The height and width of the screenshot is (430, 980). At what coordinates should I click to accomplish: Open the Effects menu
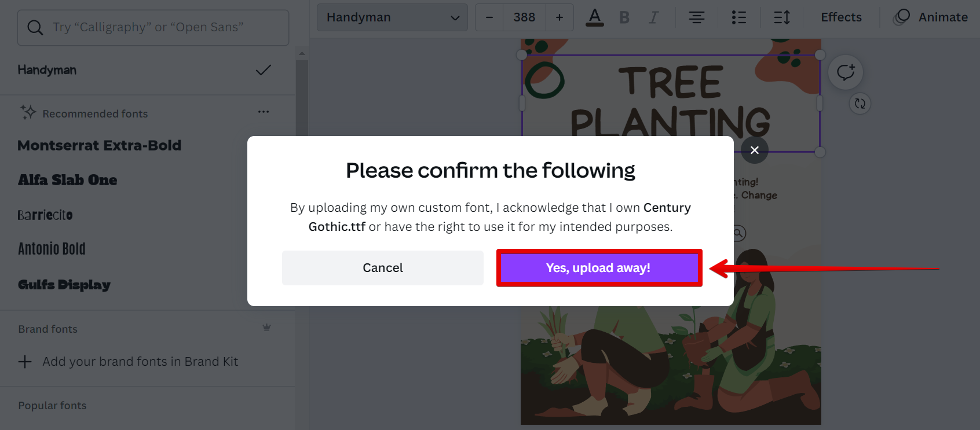point(841,17)
